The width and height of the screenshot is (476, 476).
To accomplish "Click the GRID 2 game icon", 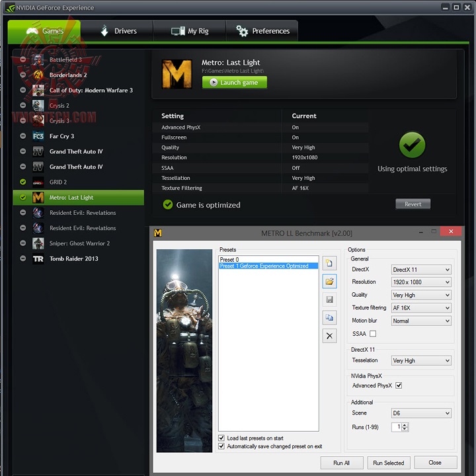I will coord(38,182).
